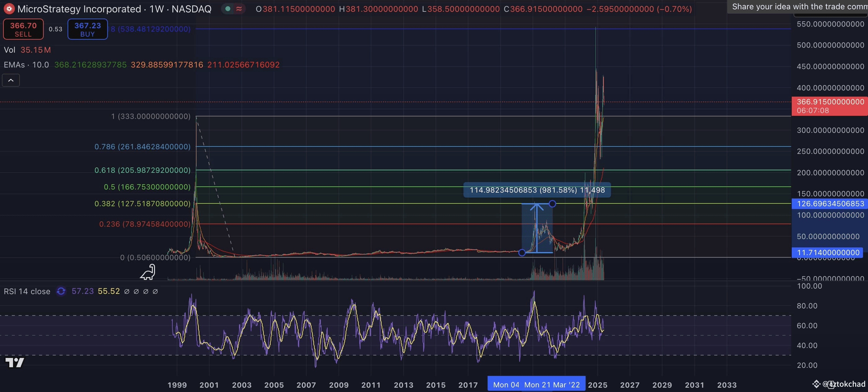This screenshot has height=392, width=868.
Task: Click the yellow RSI value 55.52
Action: (x=109, y=291)
